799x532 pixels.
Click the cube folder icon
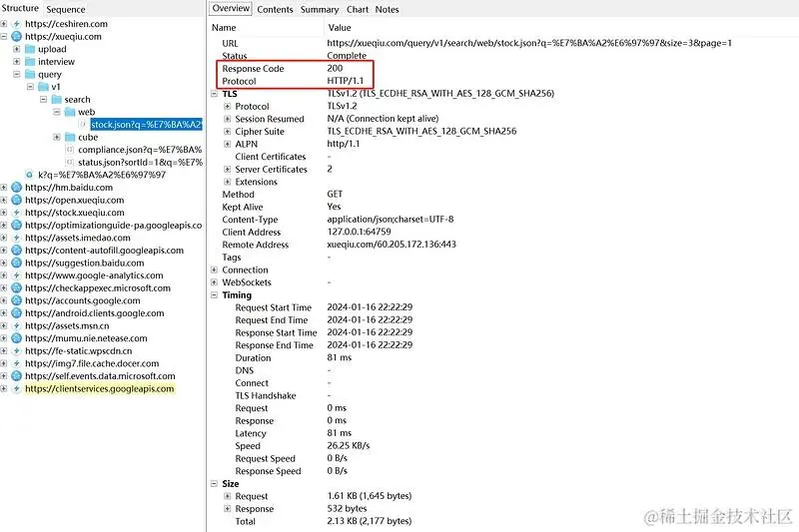(70, 137)
